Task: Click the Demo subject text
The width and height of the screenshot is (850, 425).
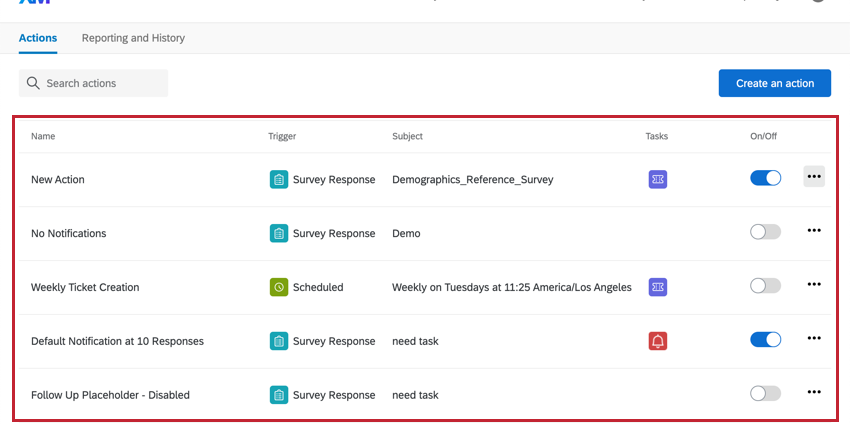Action: 406,234
